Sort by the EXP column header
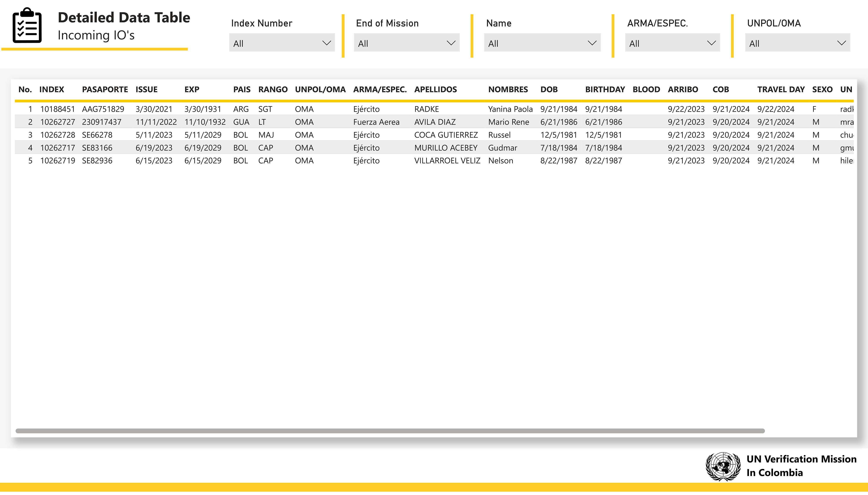Image resolution: width=868 pixels, height=495 pixels. pos(192,89)
